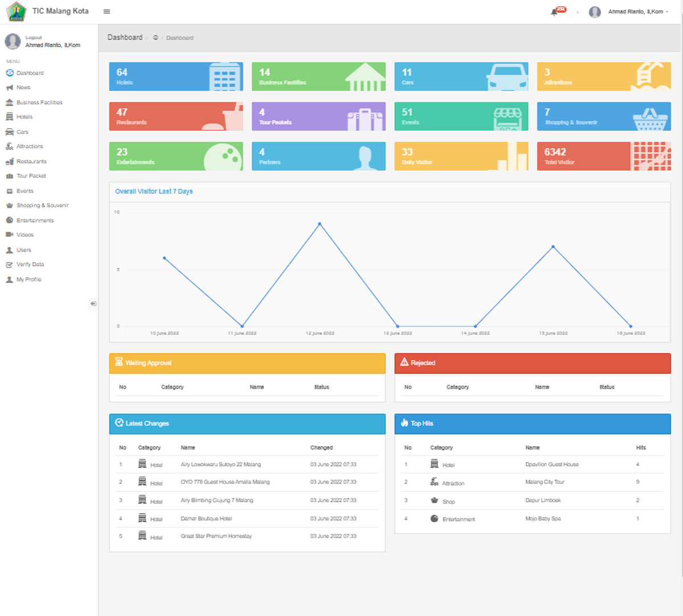Open the 64 Hotels stat card

point(176,77)
